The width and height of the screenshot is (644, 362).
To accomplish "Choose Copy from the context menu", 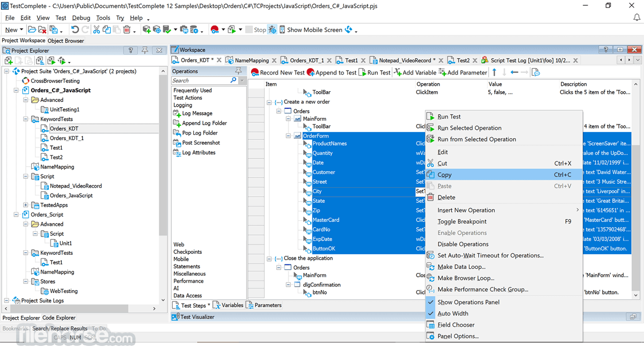I will click(x=504, y=174).
